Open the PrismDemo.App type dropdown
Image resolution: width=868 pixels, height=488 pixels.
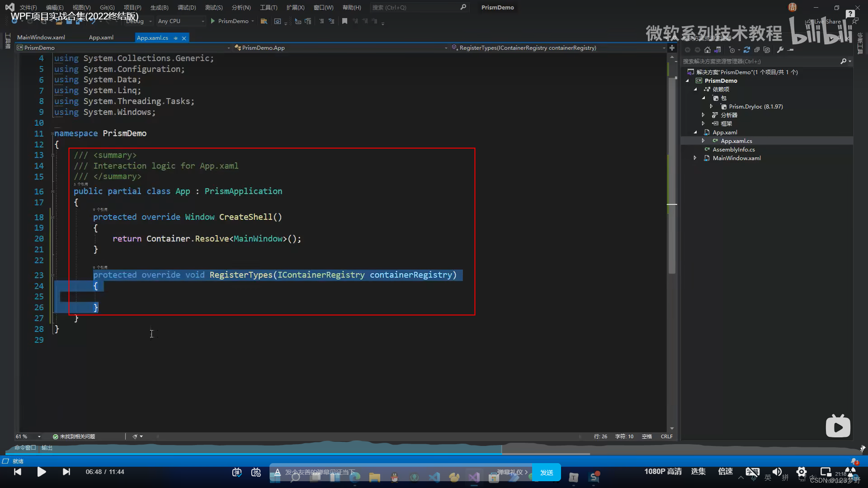(341, 47)
